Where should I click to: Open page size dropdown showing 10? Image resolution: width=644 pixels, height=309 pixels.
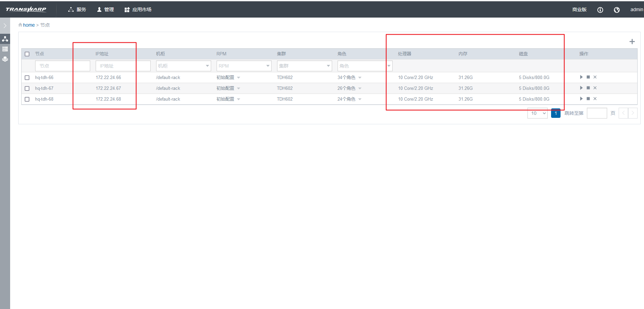click(x=537, y=113)
